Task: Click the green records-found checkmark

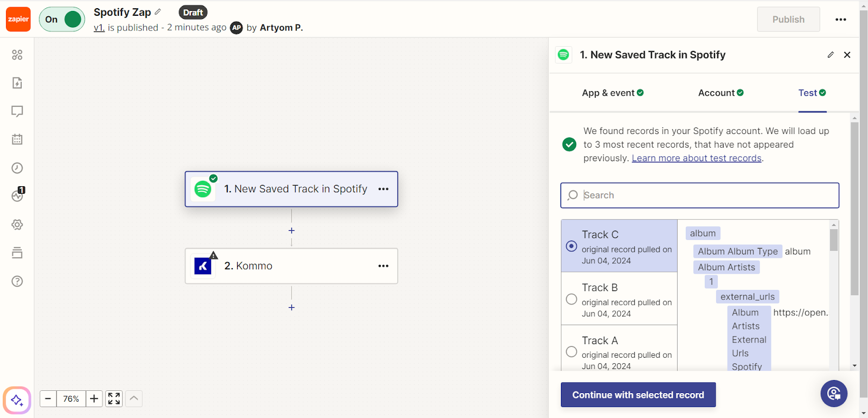Action: point(569,144)
